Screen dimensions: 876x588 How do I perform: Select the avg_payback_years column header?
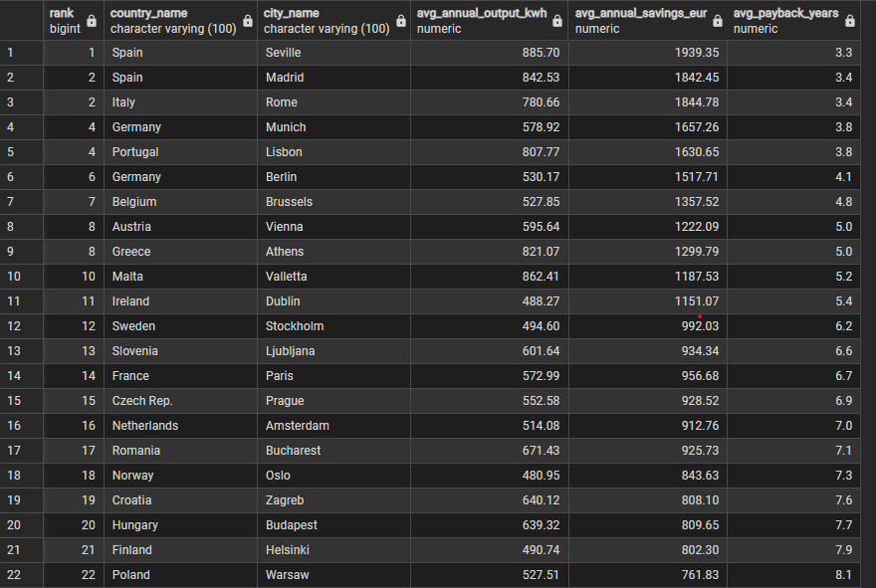pos(793,21)
